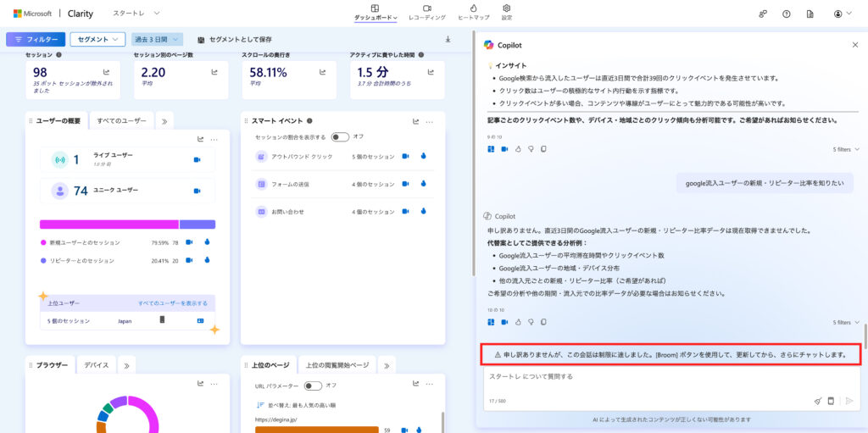Open heatmap for outbound click sessions
Image resolution: width=868 pixels, height=433 pixels.
click(x=422, y=156)
